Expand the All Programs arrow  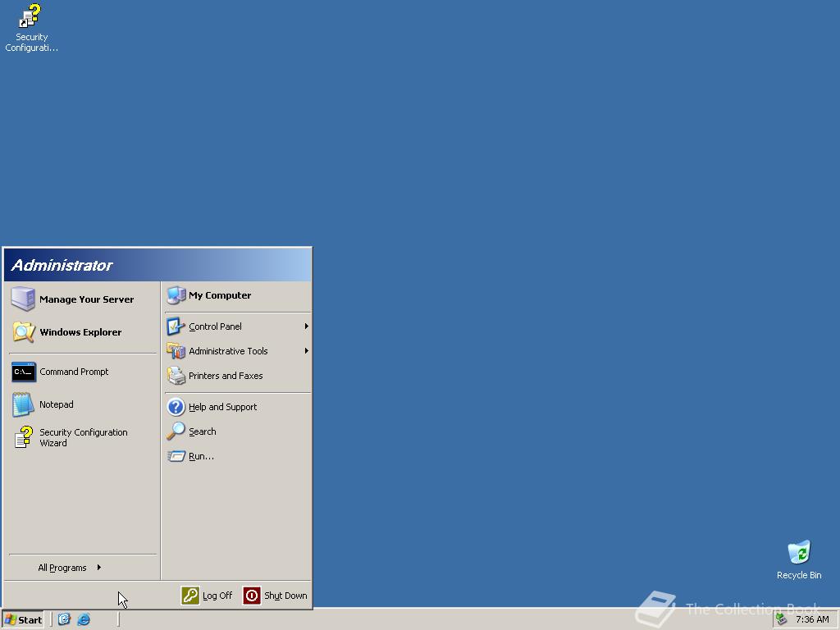click(x=99, y=568)
